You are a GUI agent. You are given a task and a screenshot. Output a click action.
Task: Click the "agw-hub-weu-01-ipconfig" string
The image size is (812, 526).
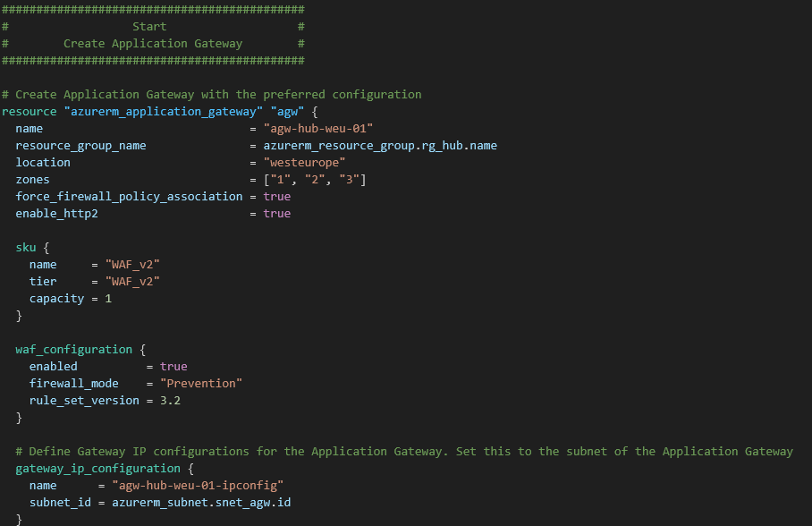coord(198,485)
